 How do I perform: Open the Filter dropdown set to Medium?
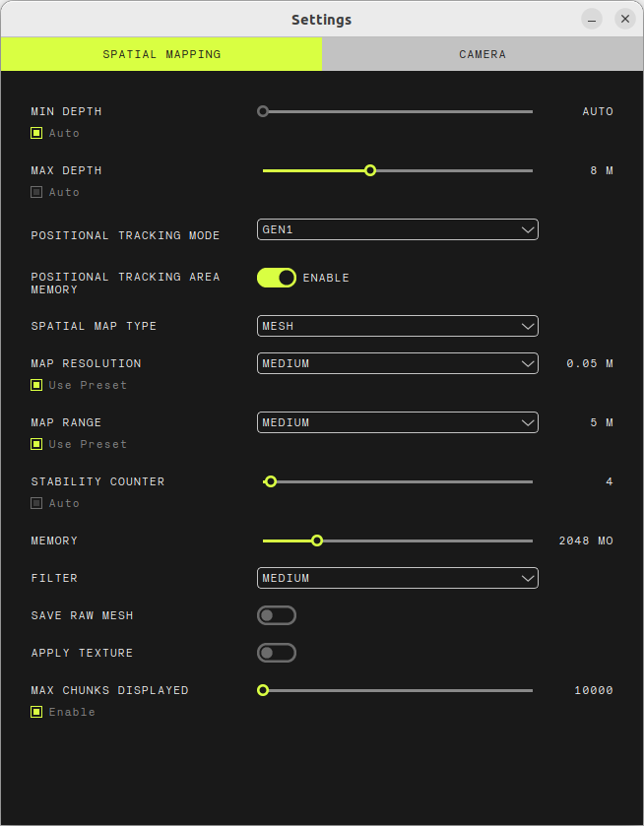[398, 578]
